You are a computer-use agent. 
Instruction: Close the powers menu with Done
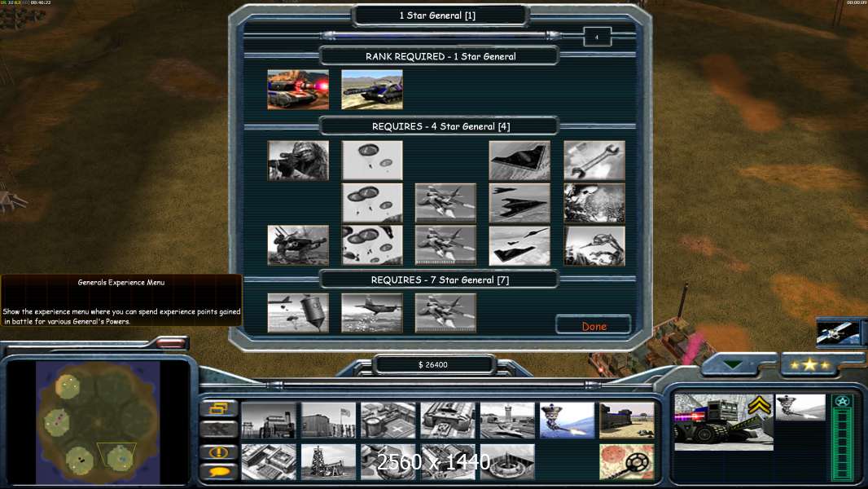click(594, 326)
